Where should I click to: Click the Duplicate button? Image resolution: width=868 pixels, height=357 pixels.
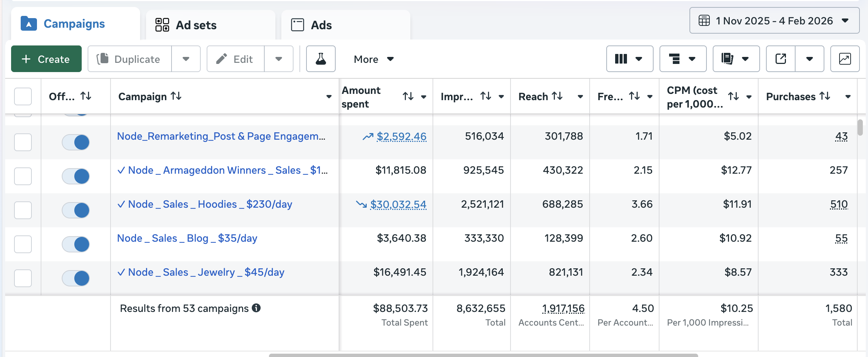[130, 59]
